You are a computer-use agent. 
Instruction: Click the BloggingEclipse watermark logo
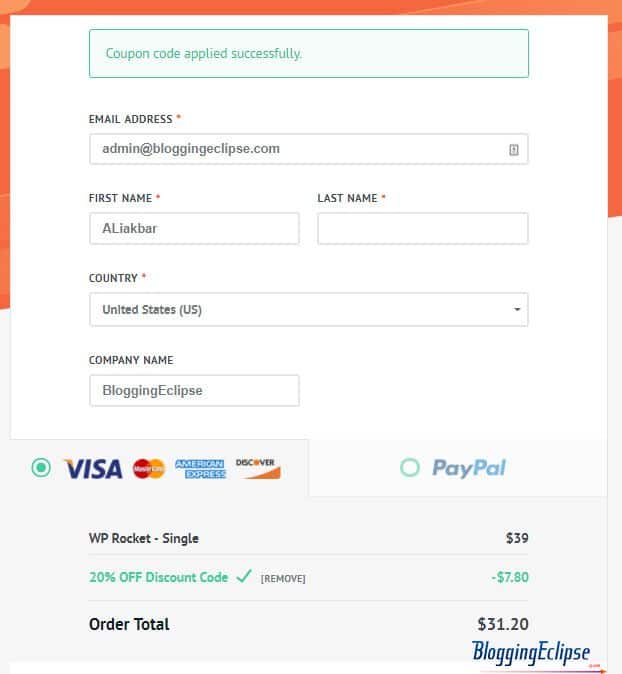(531, 653)
